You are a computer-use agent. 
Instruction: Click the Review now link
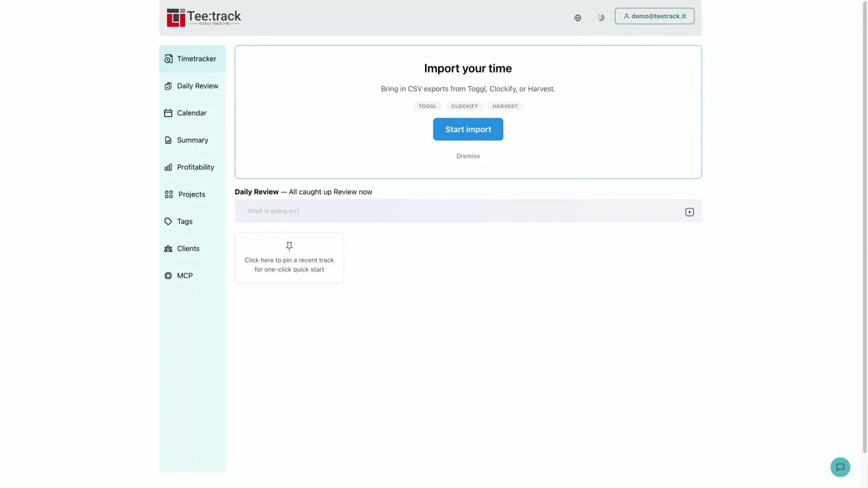coord(353,192)
